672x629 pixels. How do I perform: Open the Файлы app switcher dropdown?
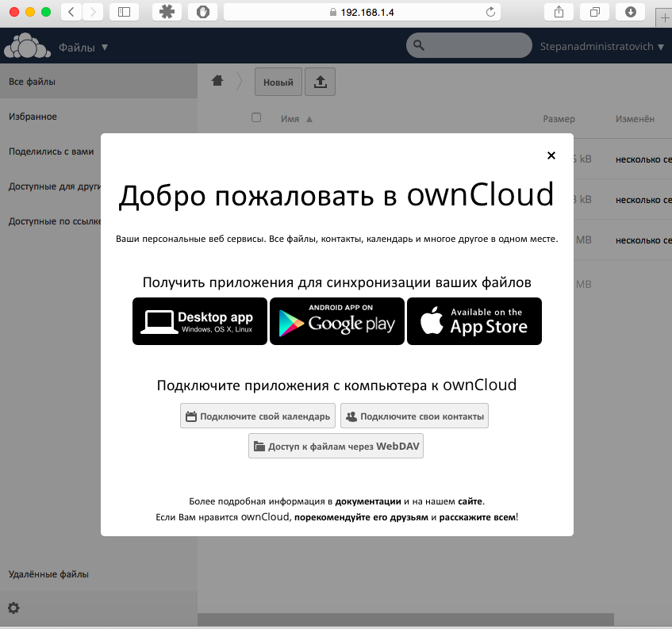83,45
